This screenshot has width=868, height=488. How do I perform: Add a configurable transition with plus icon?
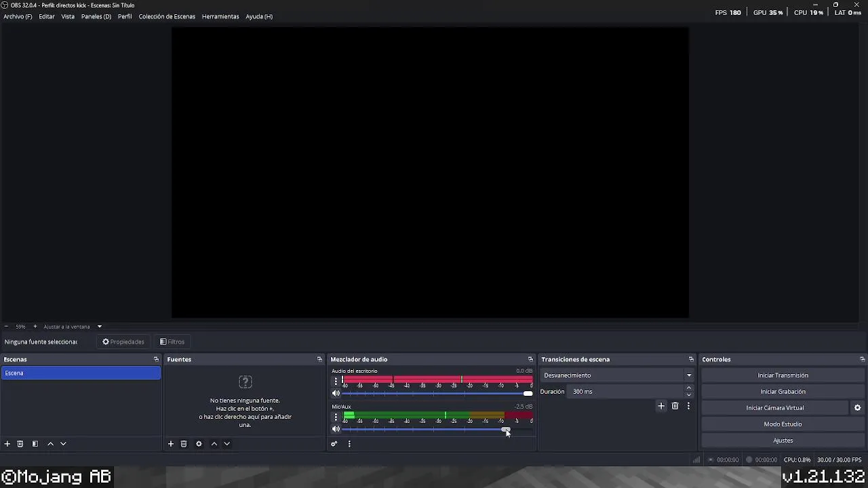click(x=661, y=406)
